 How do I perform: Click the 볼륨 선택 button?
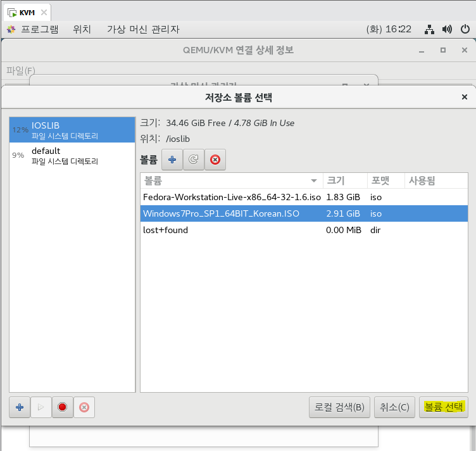click(x=444, y=407)
